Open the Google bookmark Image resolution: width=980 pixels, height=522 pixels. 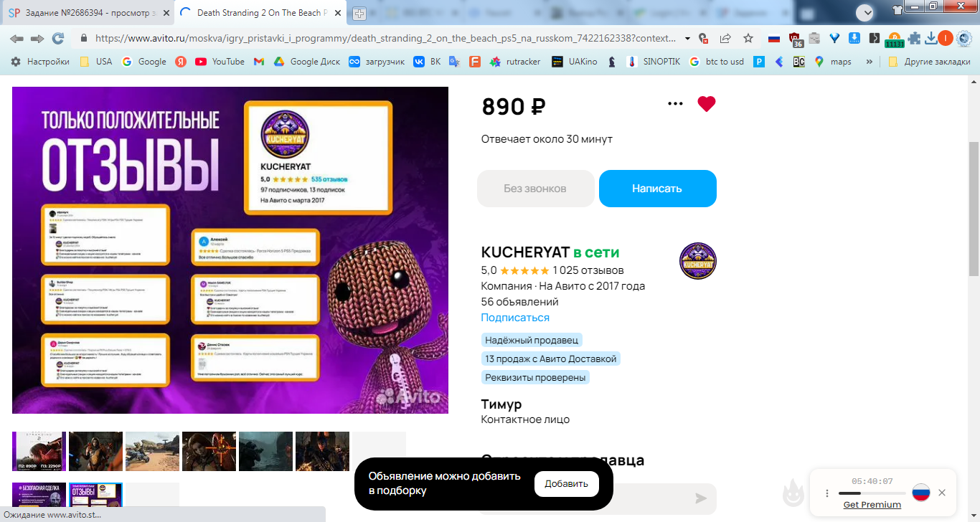click(144, 62)
